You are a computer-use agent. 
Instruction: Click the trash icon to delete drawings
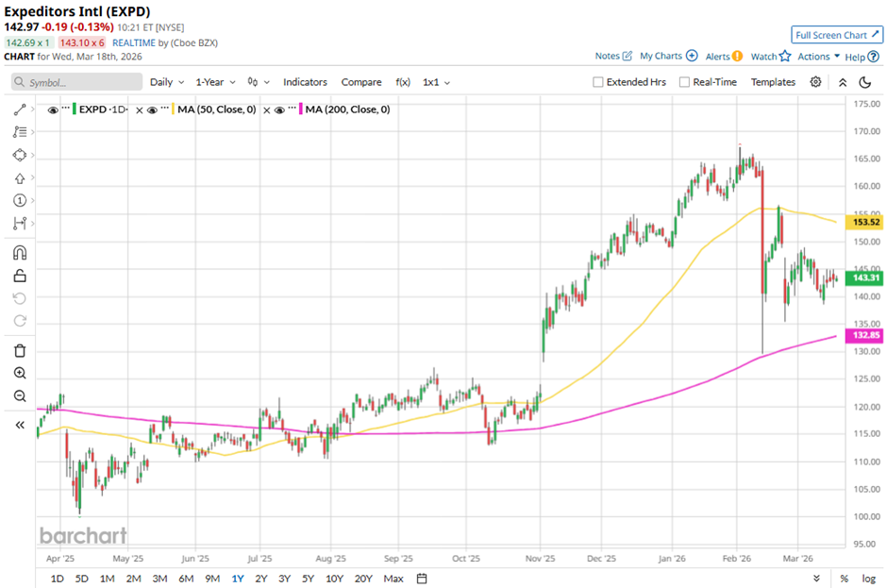(20, 351)
